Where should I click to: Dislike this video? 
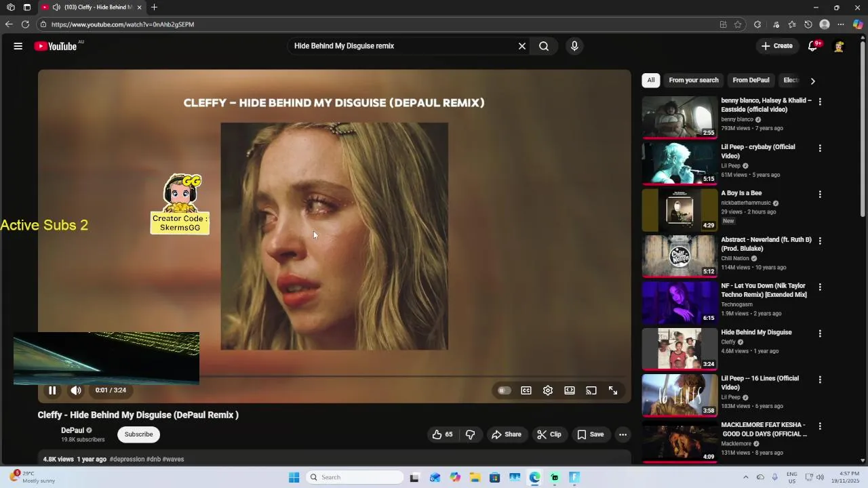pyautogui.click(x=471, y=434)
